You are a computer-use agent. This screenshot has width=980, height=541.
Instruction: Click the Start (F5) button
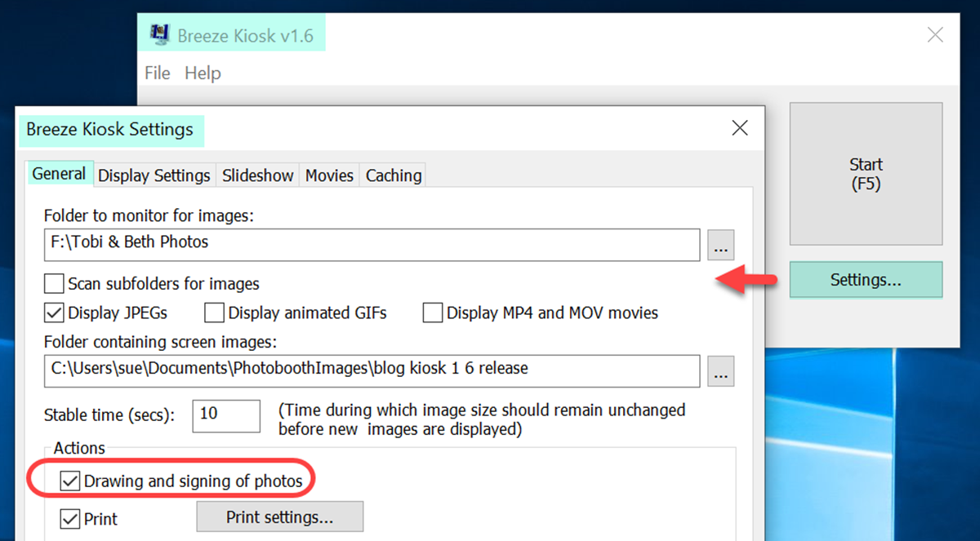[x=866, y=174]
